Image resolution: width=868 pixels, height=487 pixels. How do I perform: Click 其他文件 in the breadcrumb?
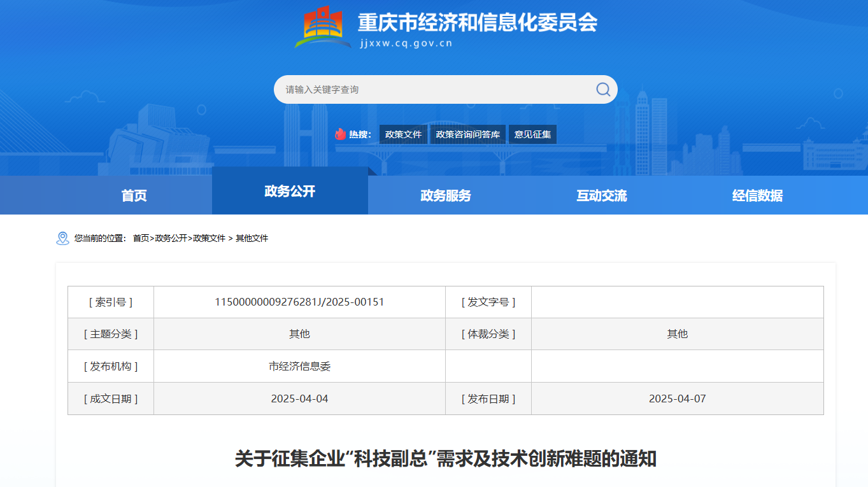point(252,238)
